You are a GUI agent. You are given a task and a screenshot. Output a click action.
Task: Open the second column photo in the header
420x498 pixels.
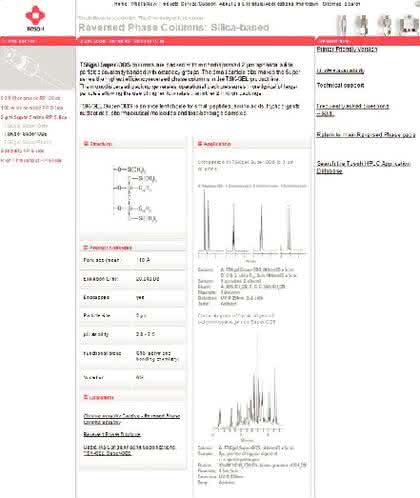pyautogui.click(x=362, y=25)
